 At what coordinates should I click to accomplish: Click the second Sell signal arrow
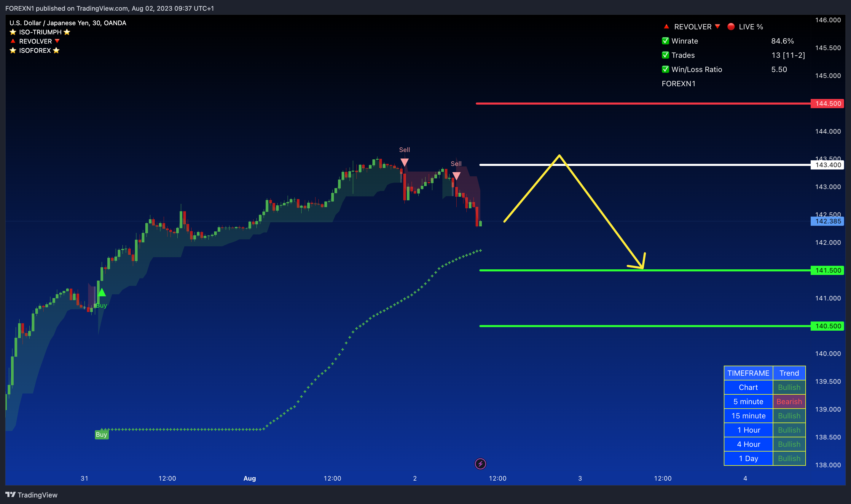point(456,176)
